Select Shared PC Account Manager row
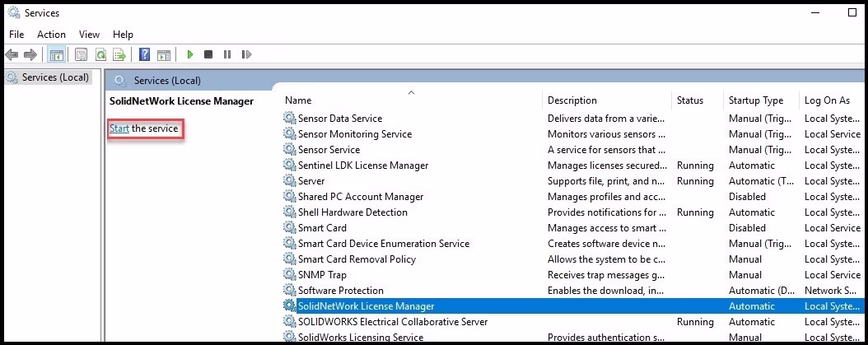 pos(572,197)
